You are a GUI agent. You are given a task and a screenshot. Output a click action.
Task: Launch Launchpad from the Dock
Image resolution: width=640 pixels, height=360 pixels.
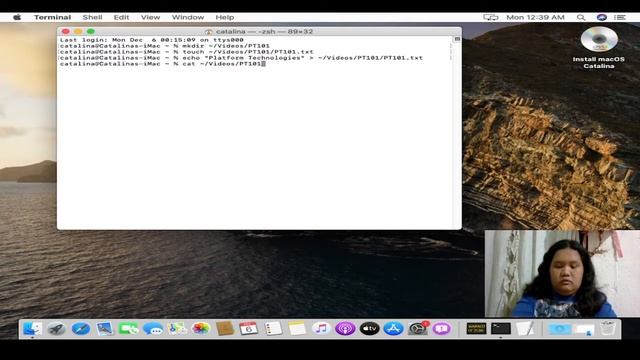(x=56, y=329)
